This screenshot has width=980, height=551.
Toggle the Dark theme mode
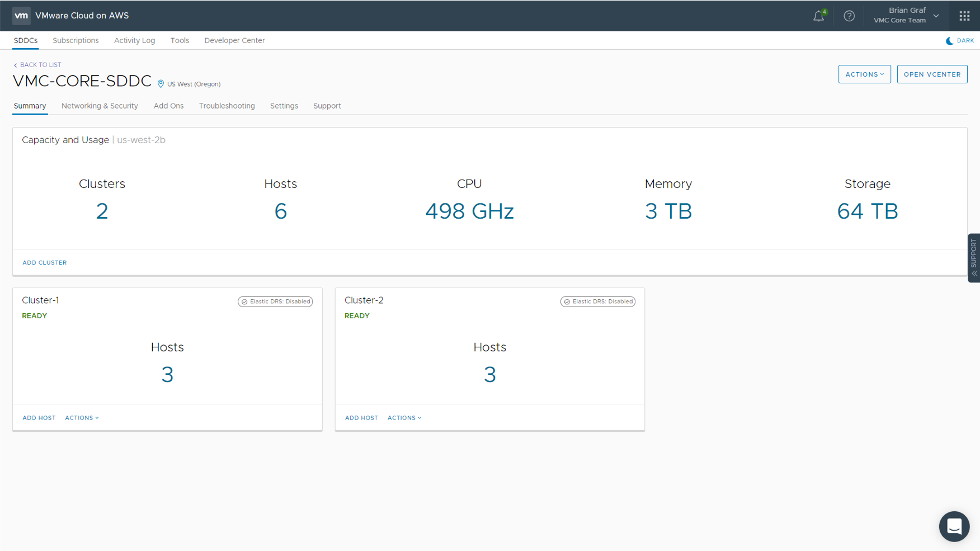(959, 41)
